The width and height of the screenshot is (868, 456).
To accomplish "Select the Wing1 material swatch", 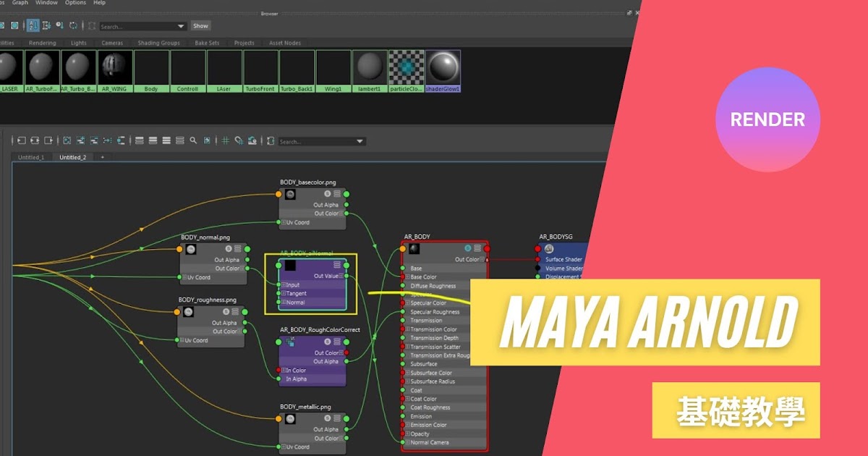I will pyautogui.click(x=333, y=71).
